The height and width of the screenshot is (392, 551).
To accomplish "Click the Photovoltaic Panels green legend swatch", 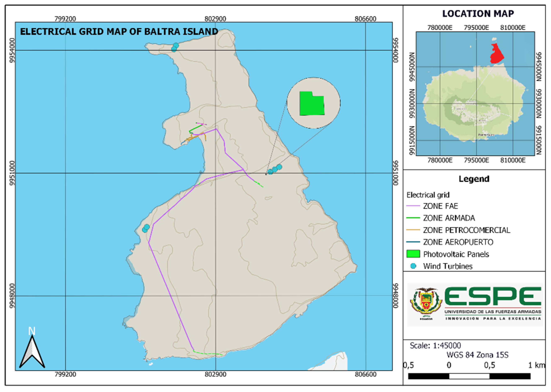I will (413, 254).
